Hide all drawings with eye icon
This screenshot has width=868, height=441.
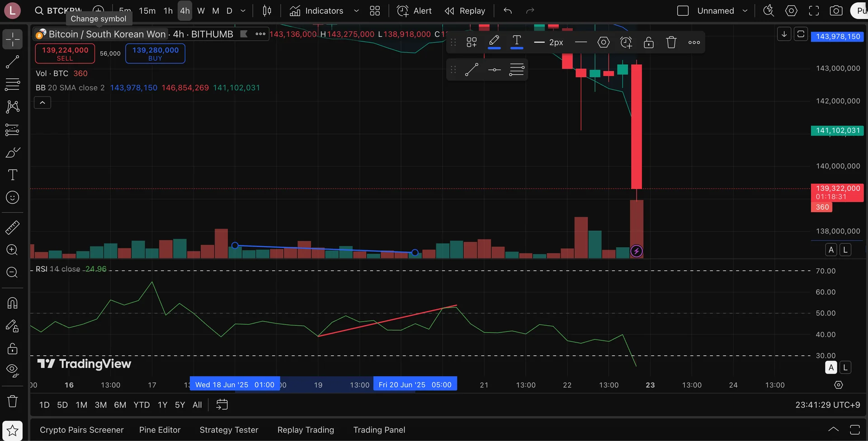[x=13, y=371]
